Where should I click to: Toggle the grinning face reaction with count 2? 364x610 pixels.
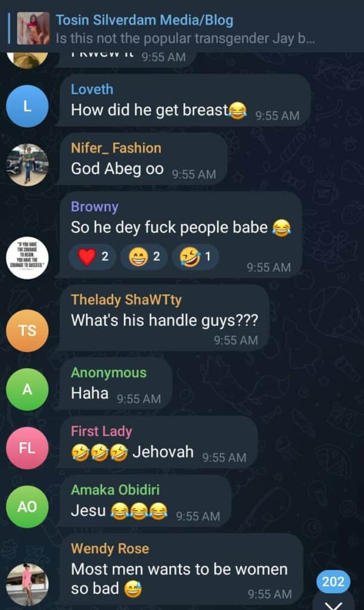144,257
